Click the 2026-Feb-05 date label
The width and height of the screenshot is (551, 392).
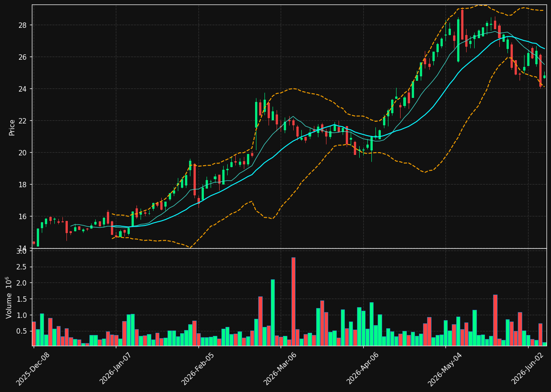coord(198,369)
